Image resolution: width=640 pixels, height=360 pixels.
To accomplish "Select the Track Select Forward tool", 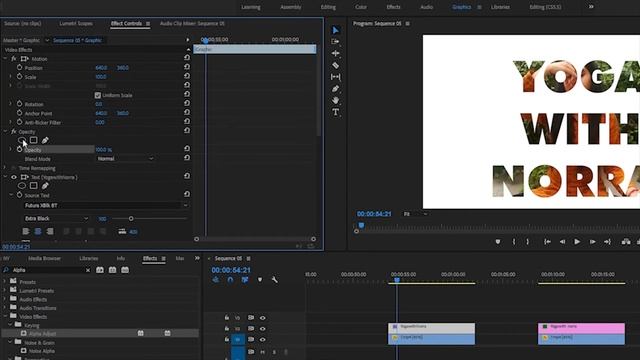I will pyautogui.click(x=336, y=42).
